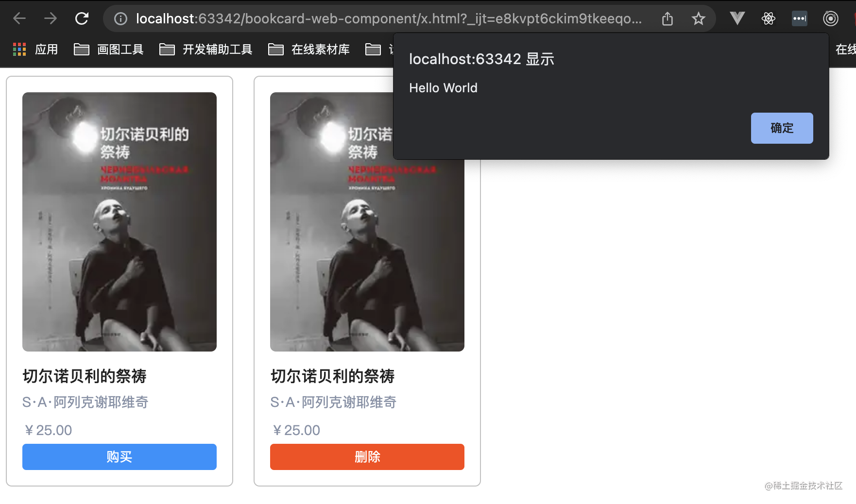Click the first book cover image
Image resolution: width=856 pixels, height=504 pixels.
tap(120, 221)
